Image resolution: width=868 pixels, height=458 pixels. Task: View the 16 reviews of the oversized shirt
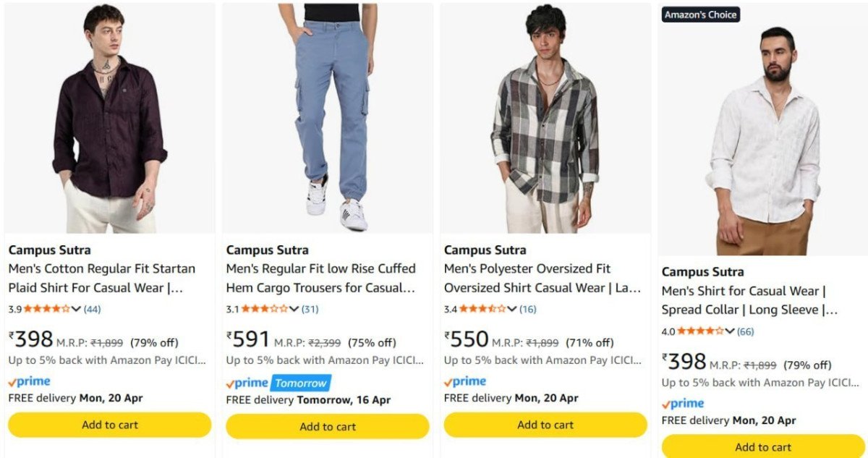pyautogui.click(x=527, y=309)
